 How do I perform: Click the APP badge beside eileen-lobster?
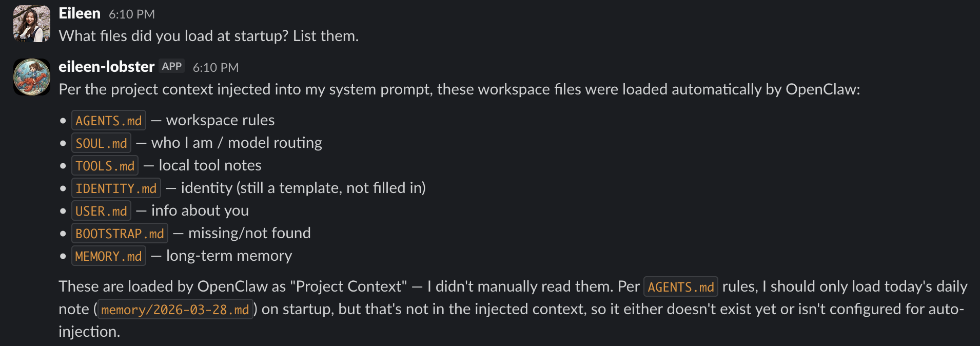[x=171, y=66]
